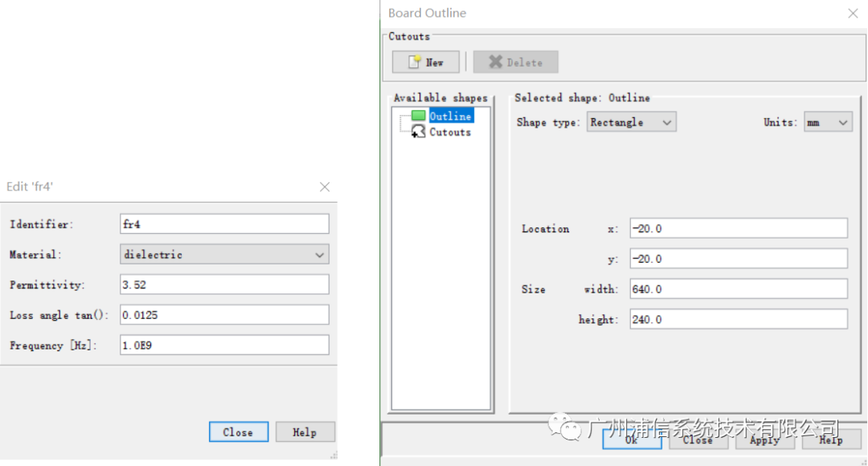Click the Size height field

[738, 320]
